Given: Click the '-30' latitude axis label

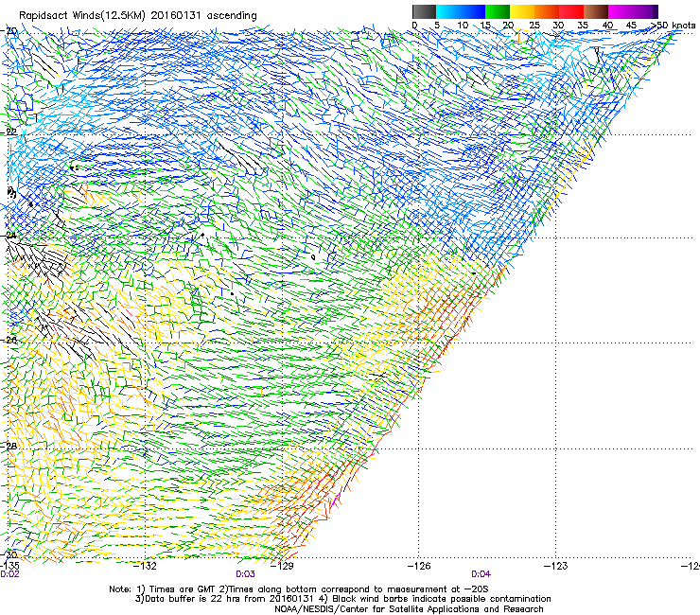Looking at the screenshot, I should (9, 554).
